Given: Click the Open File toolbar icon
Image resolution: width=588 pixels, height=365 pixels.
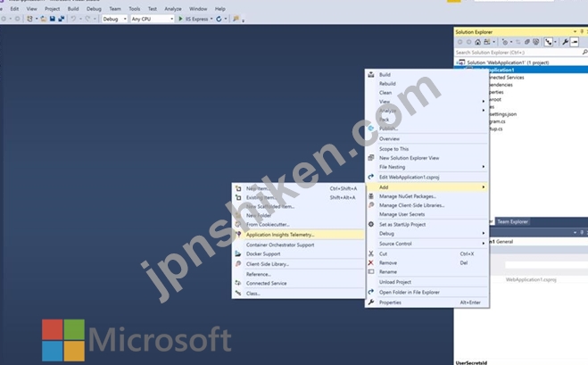Looking at the screenshot, I should pos(44,19).
